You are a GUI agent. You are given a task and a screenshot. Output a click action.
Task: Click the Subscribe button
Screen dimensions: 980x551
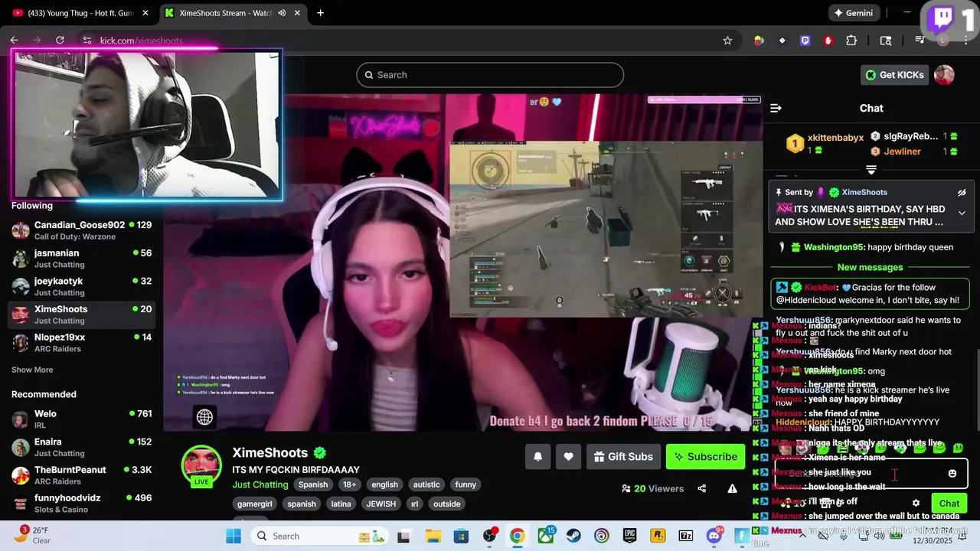(705, 457)
